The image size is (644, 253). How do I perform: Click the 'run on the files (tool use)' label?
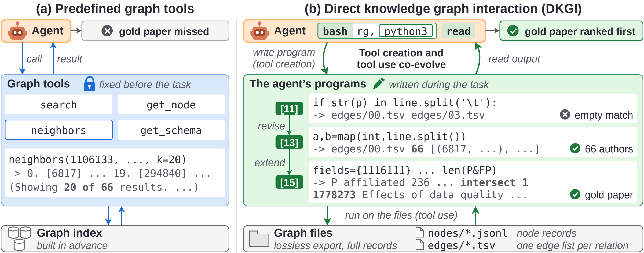pos(401,215)
